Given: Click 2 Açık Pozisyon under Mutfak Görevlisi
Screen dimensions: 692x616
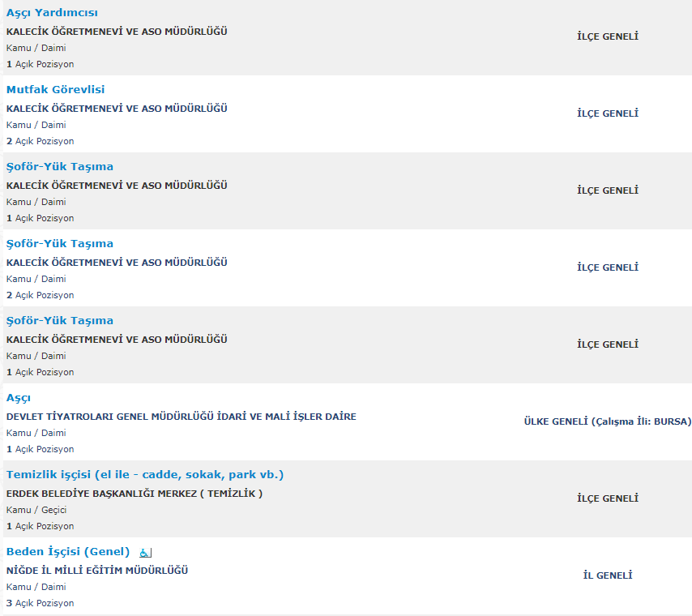Looking at the screenshot, I should 41,141.
